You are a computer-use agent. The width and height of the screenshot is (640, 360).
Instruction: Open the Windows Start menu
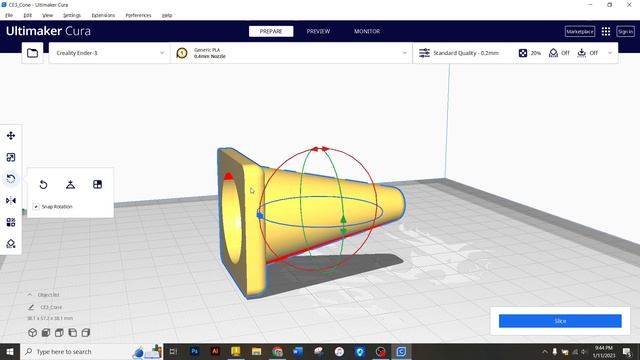(9, 351)
